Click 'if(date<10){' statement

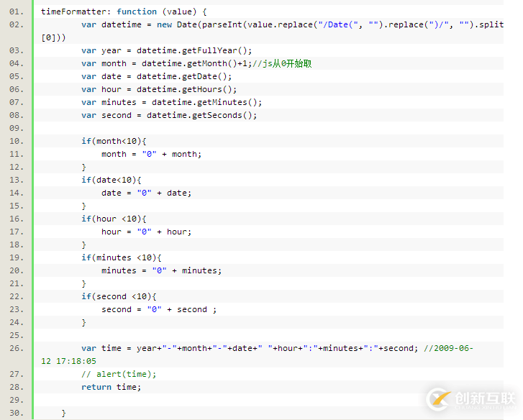tap(112, 180)
